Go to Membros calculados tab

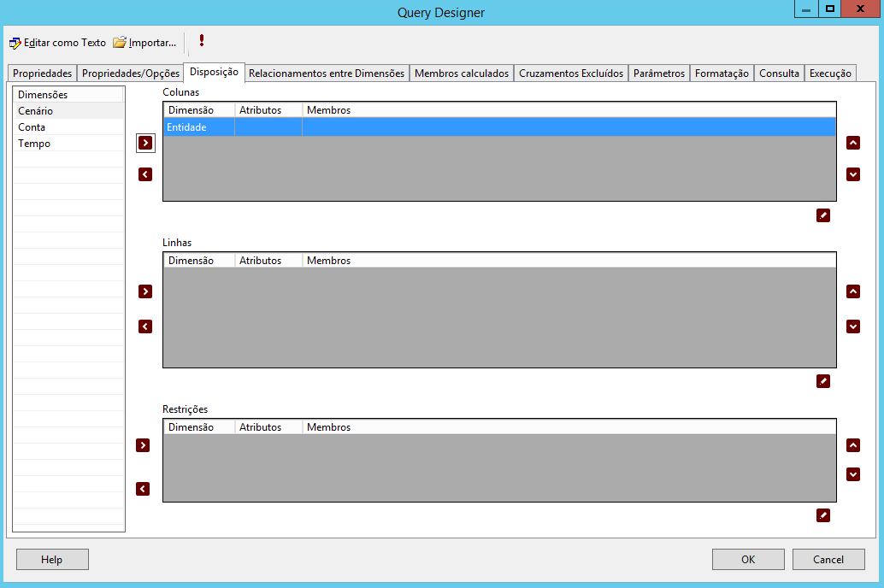pos(462,73)
